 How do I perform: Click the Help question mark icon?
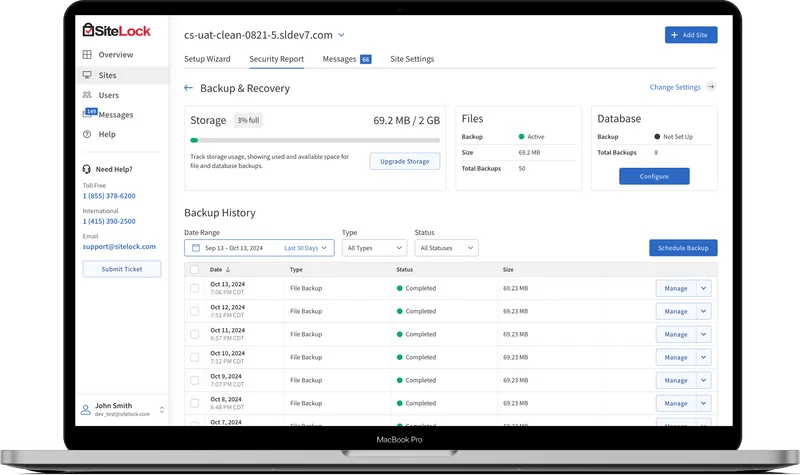(87, 134)
